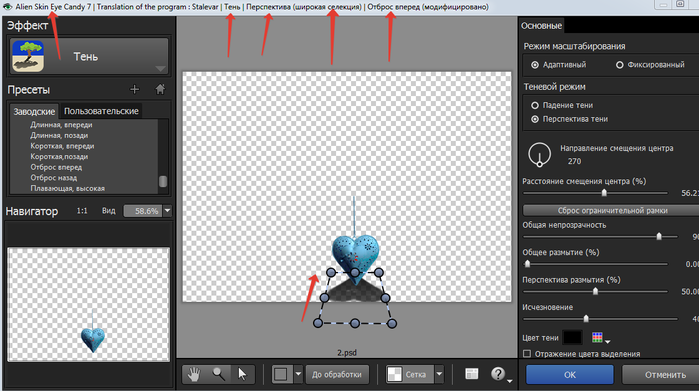The width and height of the screenshot is (699, 391).
Task: Select preset Короткая, впереди
Action: coord(62,146)
